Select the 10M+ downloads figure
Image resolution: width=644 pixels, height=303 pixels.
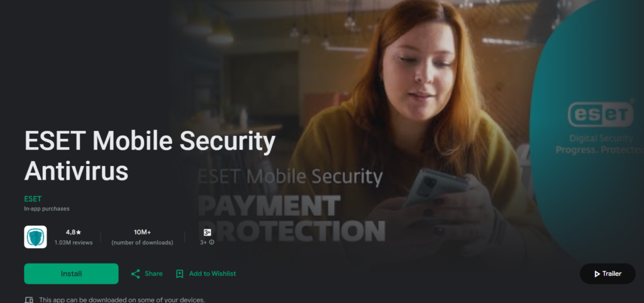pos(142,233)
